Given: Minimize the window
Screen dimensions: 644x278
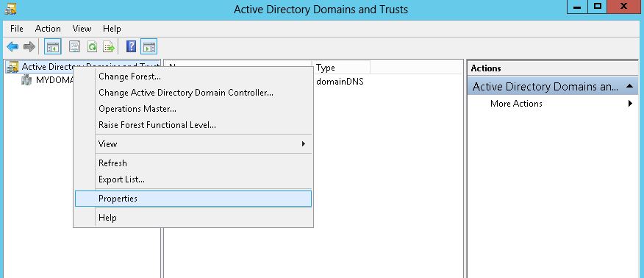Looking at the screenshot, I should click(576, 7).
